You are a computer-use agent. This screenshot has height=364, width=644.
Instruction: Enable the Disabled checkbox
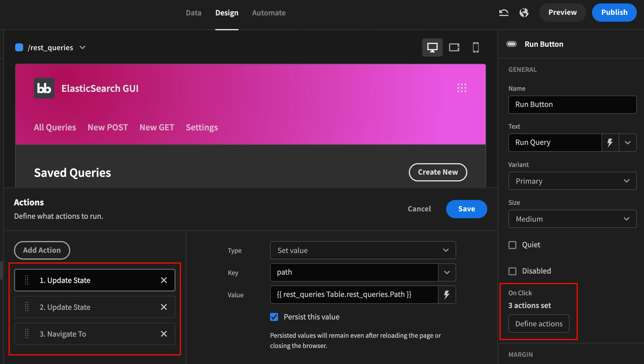tap(512, 271)
